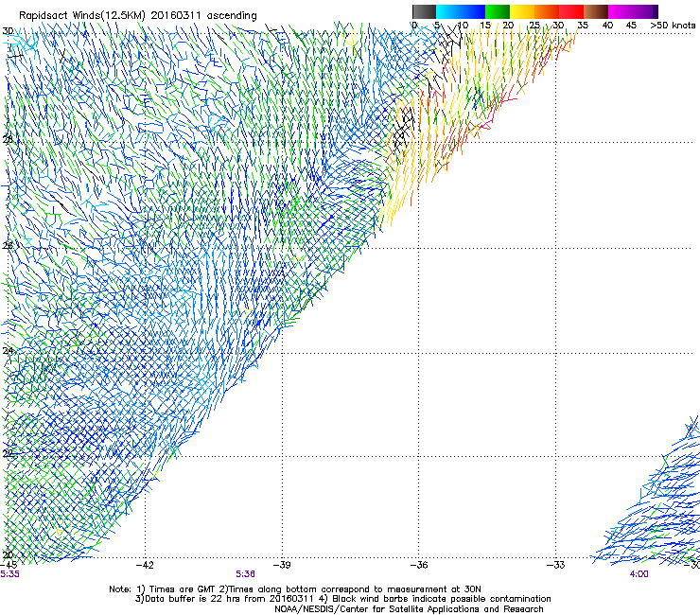
Task: Click the '5:35' purple time label
Action: pos(9,574)
